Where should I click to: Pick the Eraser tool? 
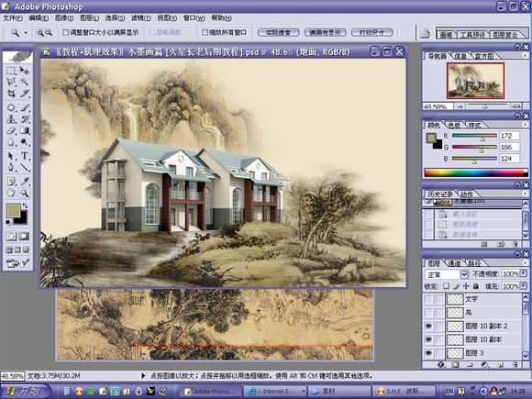coord(11,130)
